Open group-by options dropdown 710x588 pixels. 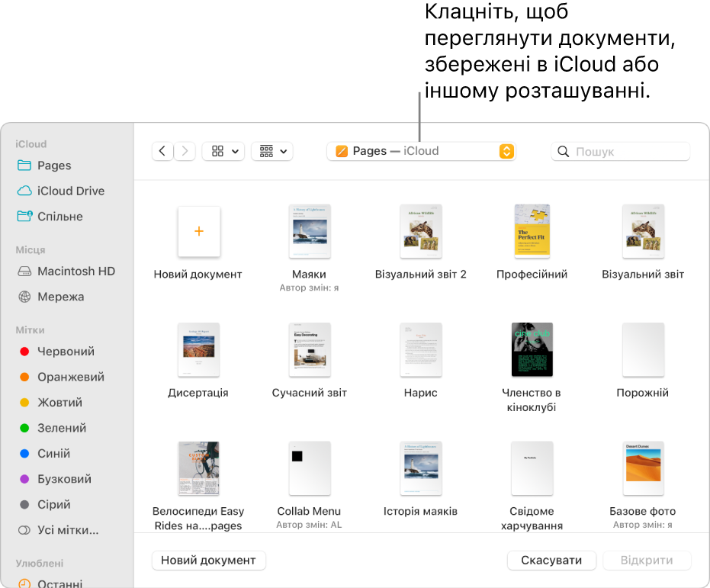point(271,151)
